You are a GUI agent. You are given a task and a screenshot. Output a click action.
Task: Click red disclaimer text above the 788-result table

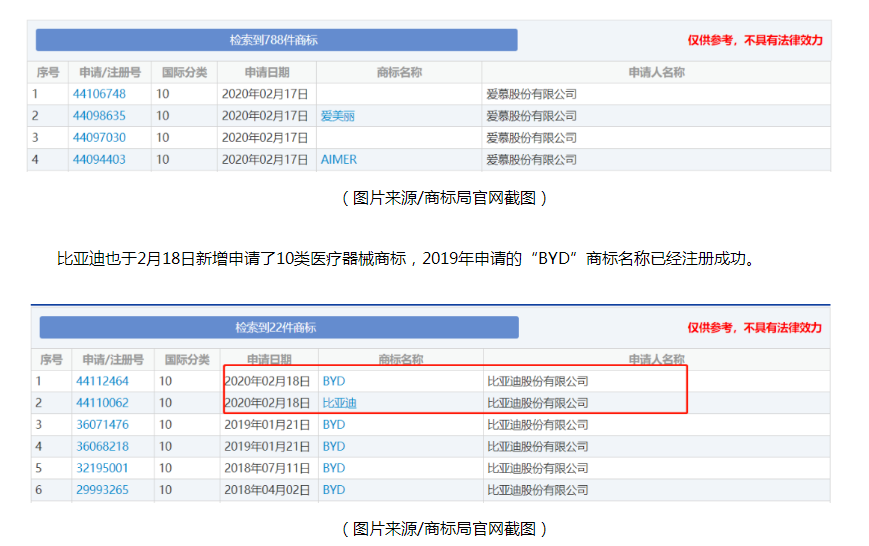[x=755, y=40]
